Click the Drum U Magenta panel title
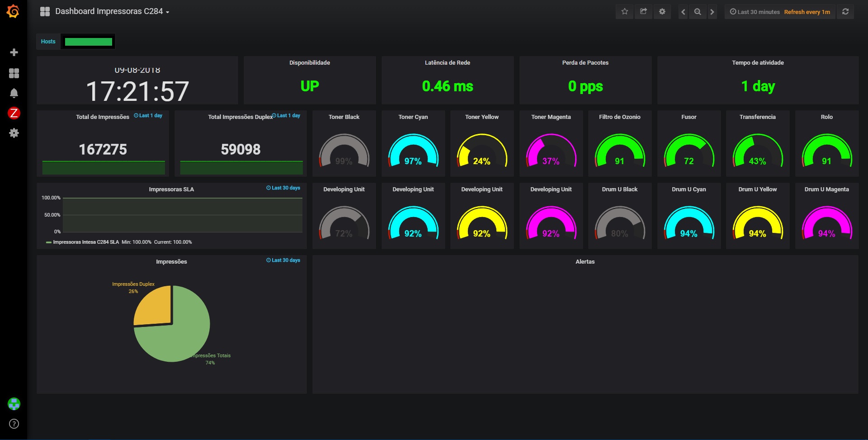The image size is (868, 440). (x=827, y=189)
